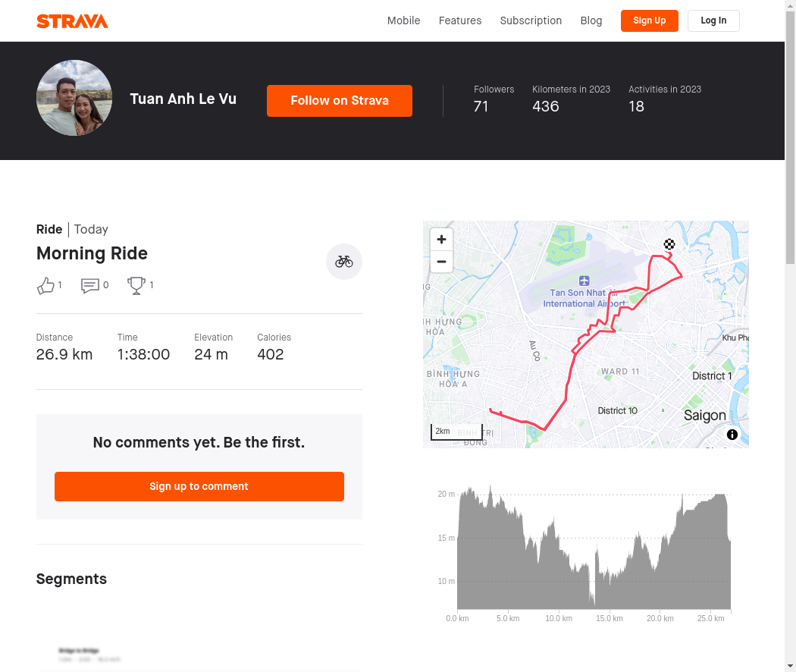
Task: Click the achievements trophy icon
Action: pos(136,285)
